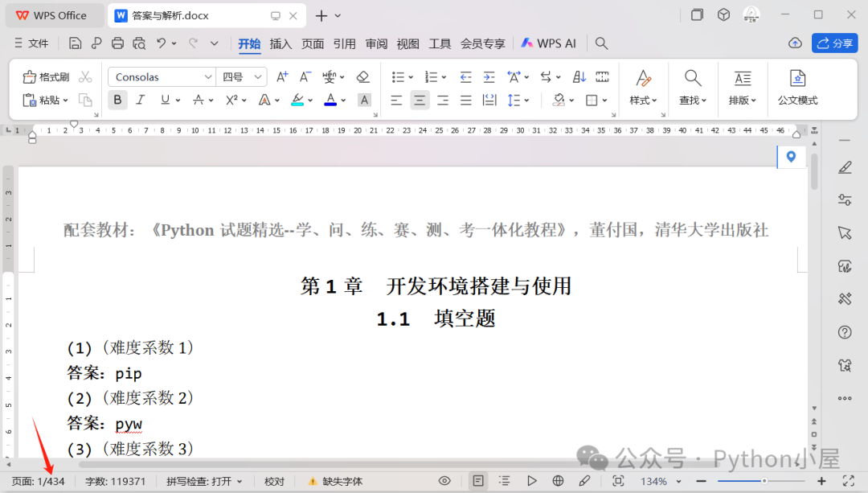Open the help question mark in sidebar
The width and height of the screenshot is (868, 493).
pyautogui.click(x=845, y=332)
